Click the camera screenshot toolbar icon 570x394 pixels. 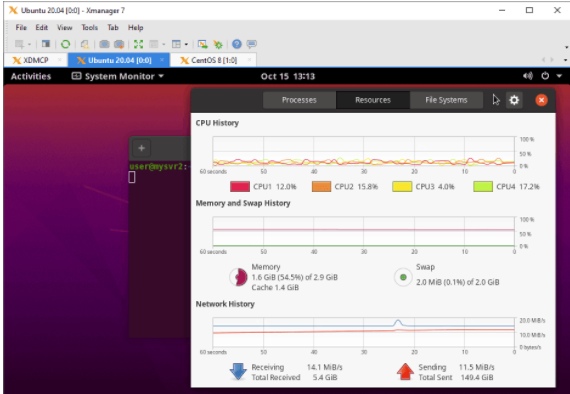point(104,44)
